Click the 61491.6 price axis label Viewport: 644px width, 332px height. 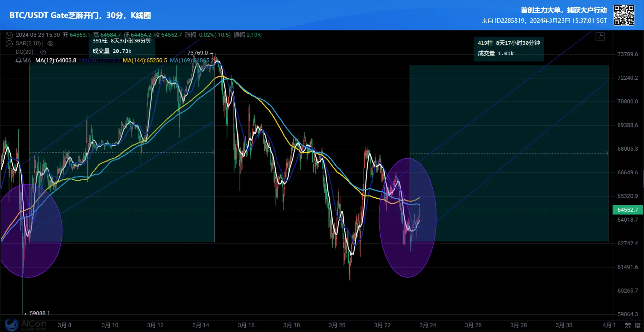628,267
